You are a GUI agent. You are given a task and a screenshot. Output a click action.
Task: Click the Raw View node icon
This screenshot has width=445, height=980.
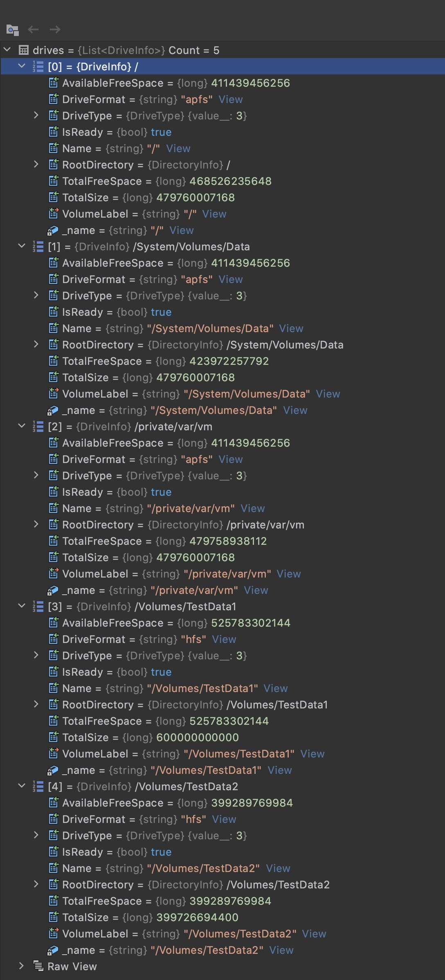[x=38, y=966]
